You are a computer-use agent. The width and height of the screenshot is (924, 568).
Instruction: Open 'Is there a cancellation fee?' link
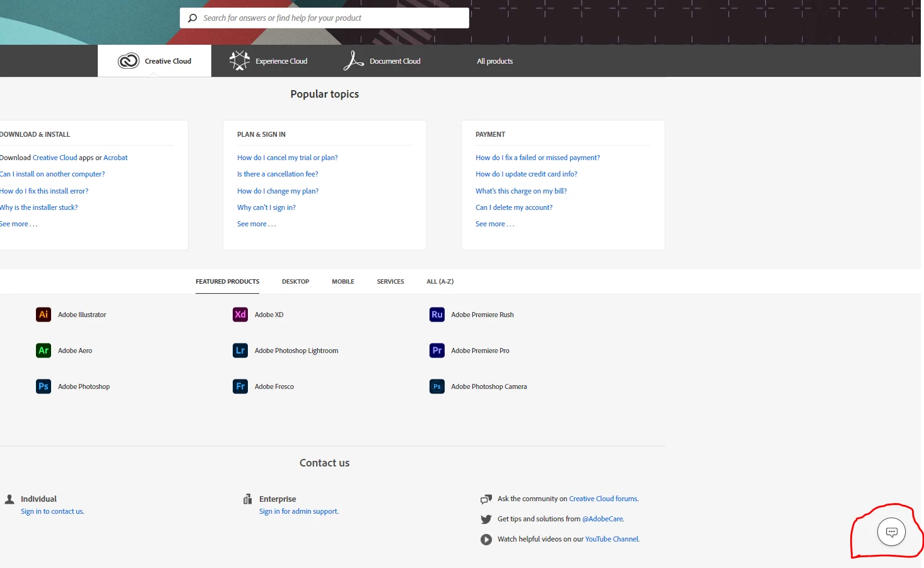[278, 174]
